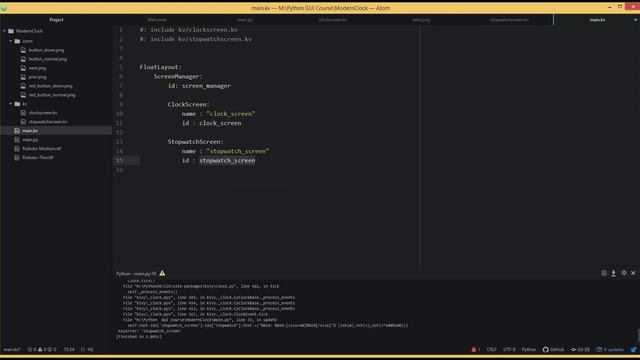
Task: Click the "clock_screen" string in editor
Action: coord(231,114)
